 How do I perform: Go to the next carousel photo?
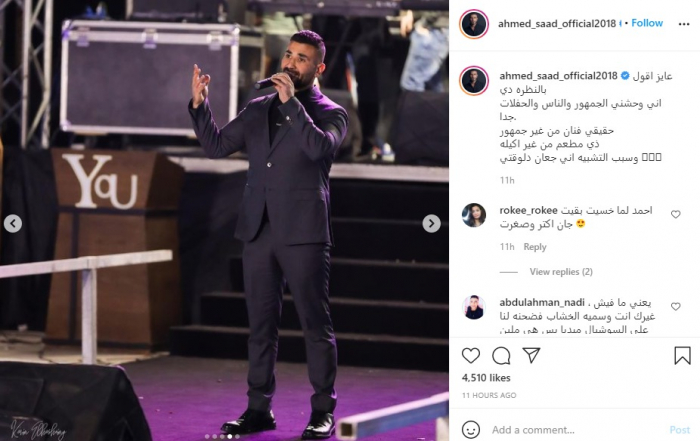[x=431, y=224]
